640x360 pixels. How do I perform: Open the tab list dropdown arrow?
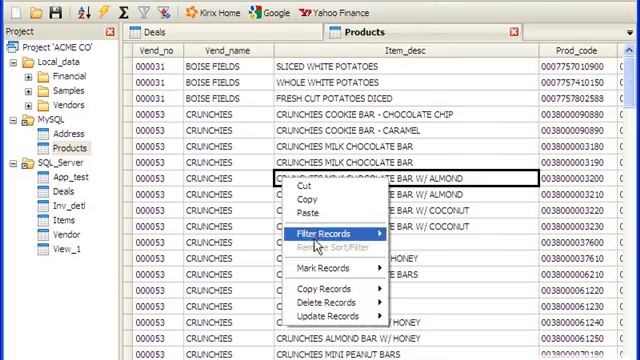[x=630, y=32]
